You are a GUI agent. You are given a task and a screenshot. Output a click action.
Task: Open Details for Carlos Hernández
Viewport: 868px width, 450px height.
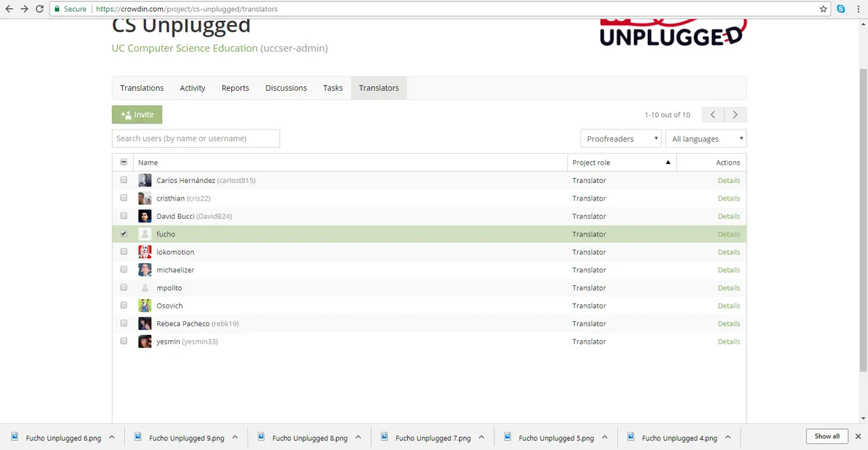tap(729, 180)
